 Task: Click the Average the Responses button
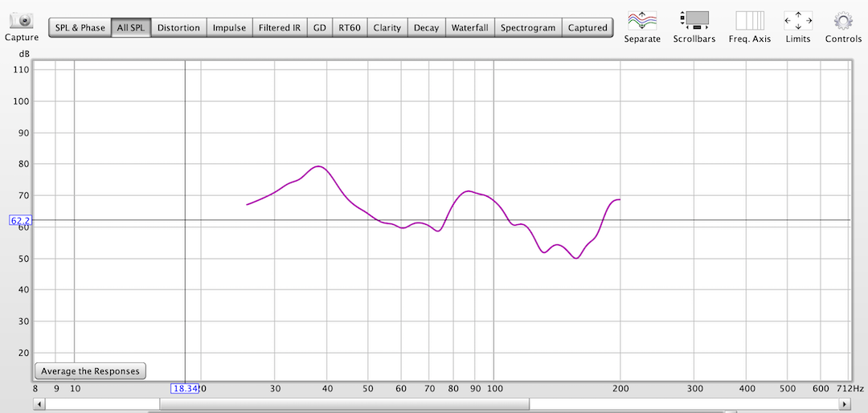click(91, 370)
